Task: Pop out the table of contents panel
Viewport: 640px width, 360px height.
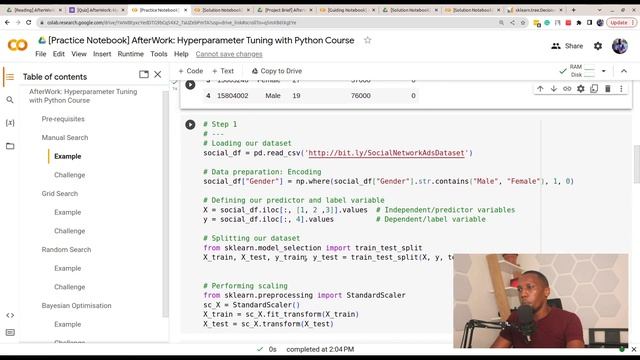Action: tap(144, 74)
